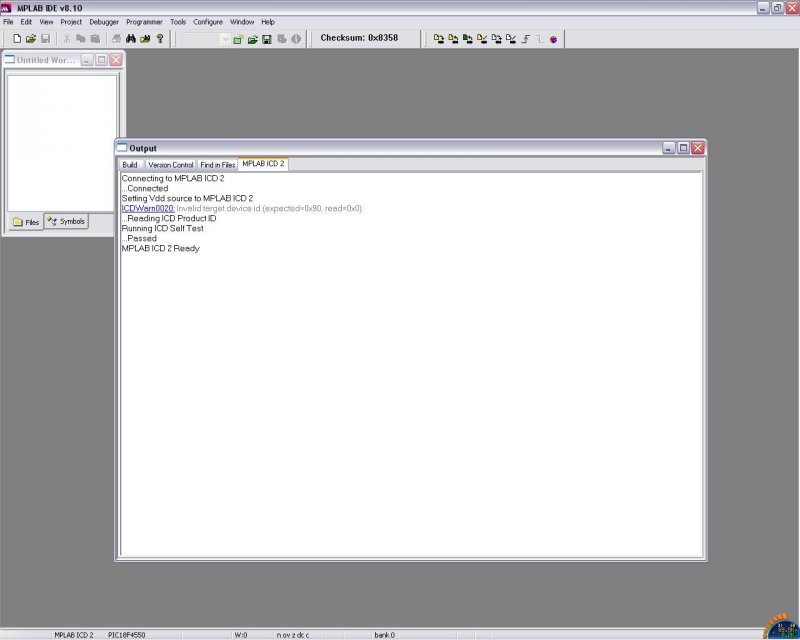This screenshot has height=640, width=800.
Task: Open the Edit menu
Action: pos(26,22)
